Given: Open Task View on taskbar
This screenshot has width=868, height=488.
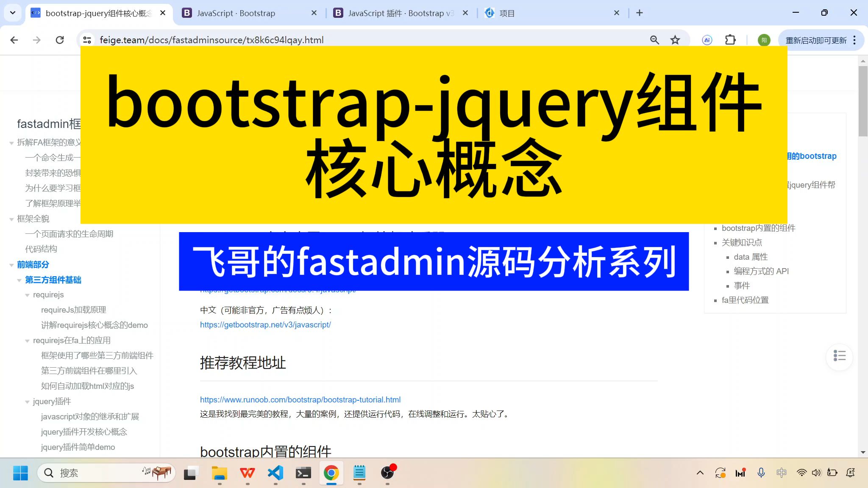Looking at the screenshot, I should (x=191, y=473).
